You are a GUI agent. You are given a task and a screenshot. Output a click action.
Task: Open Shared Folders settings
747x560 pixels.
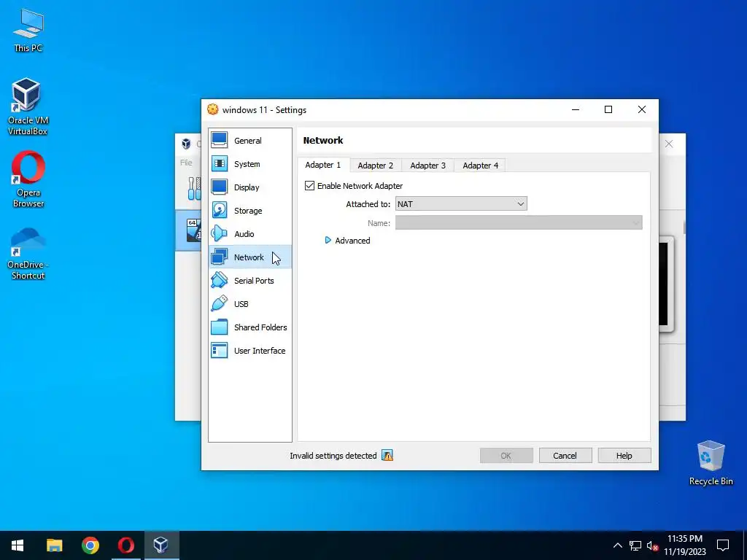249,327
